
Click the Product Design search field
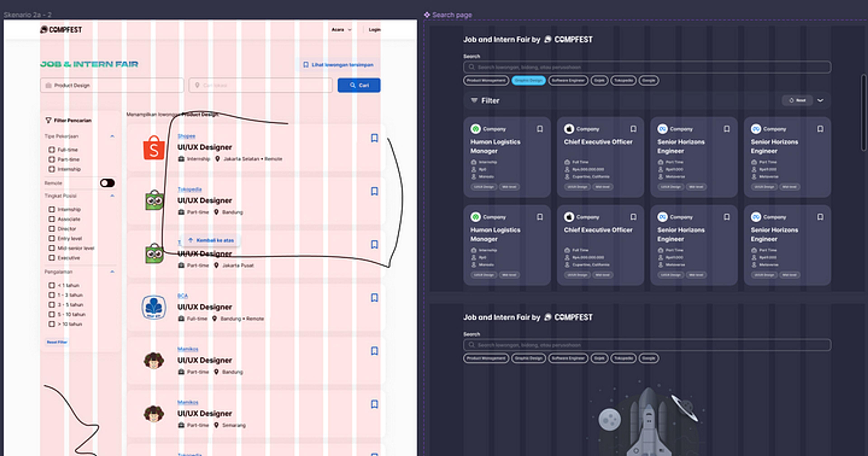112,85
